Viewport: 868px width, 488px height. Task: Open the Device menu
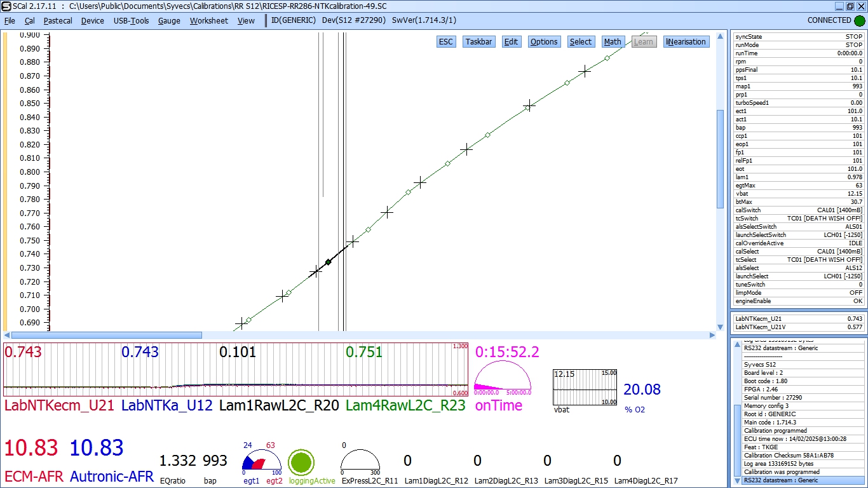(92, 20)
